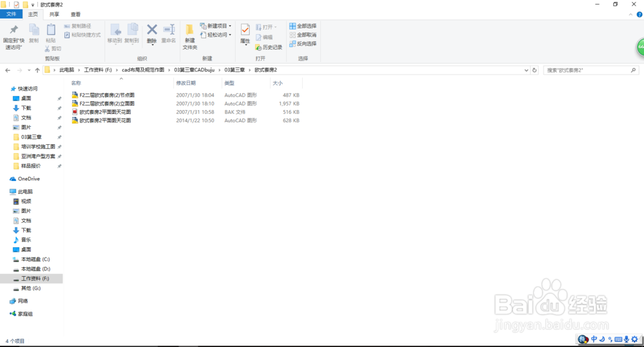
Task: Open the Easy access dropdown
Action: [x=216, y=35]
